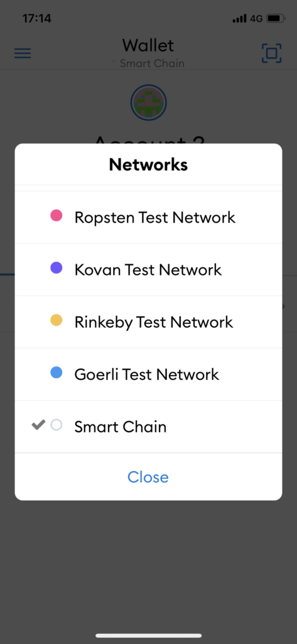Tap the Smart Chain checkmark
The width and height of the screenshot is (297, 644).
(x=38, y=425)
